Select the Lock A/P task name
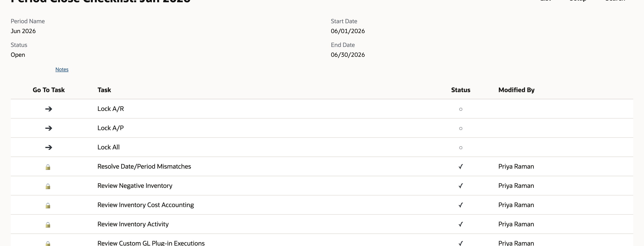 pyautogui.click(x=110, y=128)
